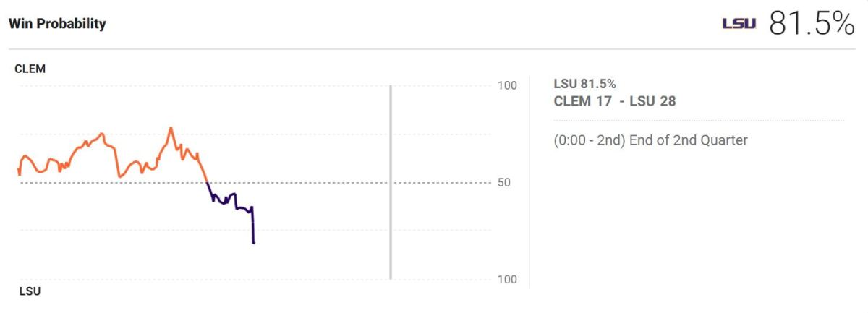This screenshot has height=313, width=868.
Task: Click the gray vertical timeline marker
Action: pyautogui.click(x=391, y=182)
